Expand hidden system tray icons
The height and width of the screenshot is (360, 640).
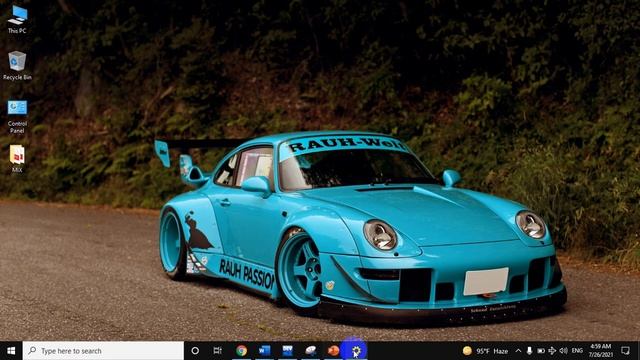click(518, 351)
